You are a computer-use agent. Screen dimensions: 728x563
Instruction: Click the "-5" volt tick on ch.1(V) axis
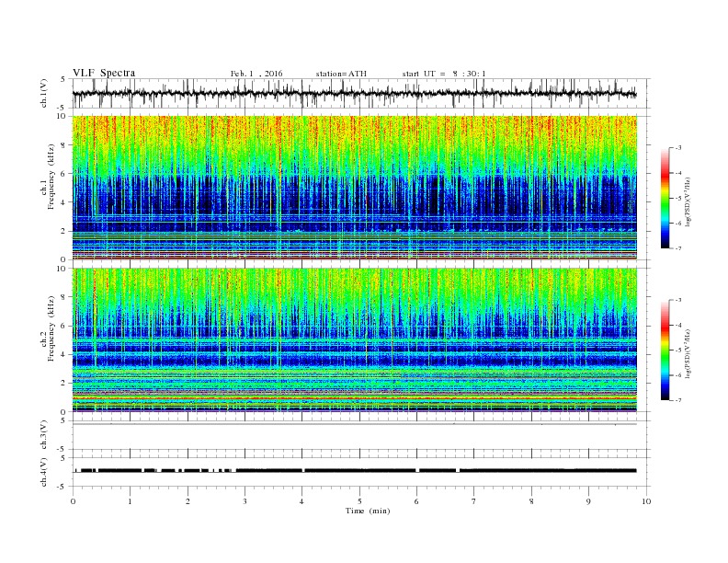tap(62, 108)
